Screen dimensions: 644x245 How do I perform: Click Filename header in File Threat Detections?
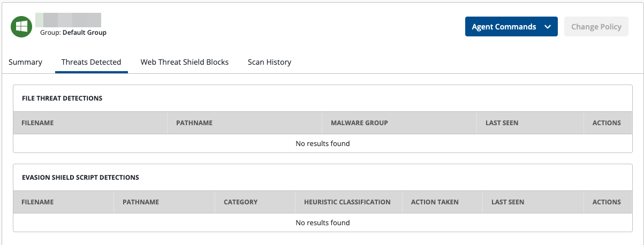click(x=37, y=123)
